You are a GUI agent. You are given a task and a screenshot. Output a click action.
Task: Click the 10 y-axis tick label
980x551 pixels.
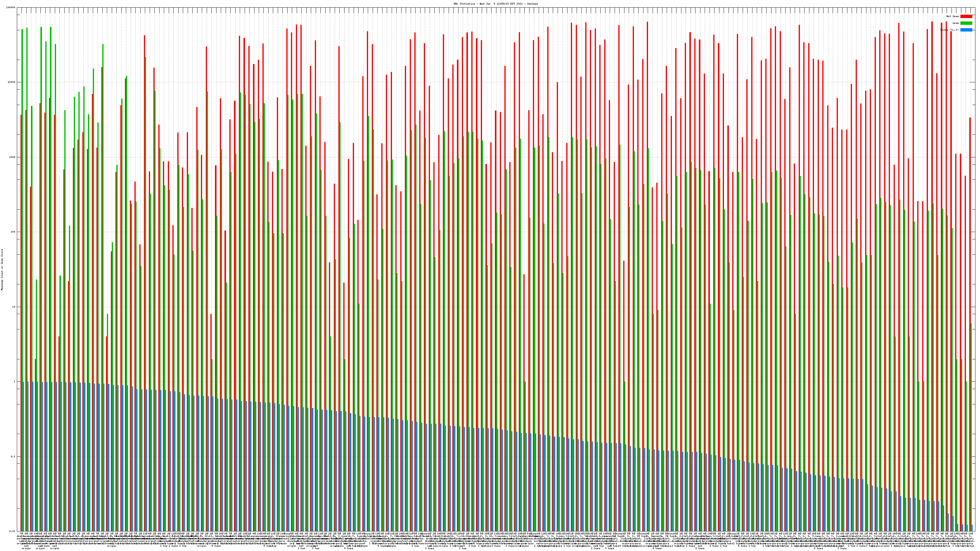(x=14, y=307)
